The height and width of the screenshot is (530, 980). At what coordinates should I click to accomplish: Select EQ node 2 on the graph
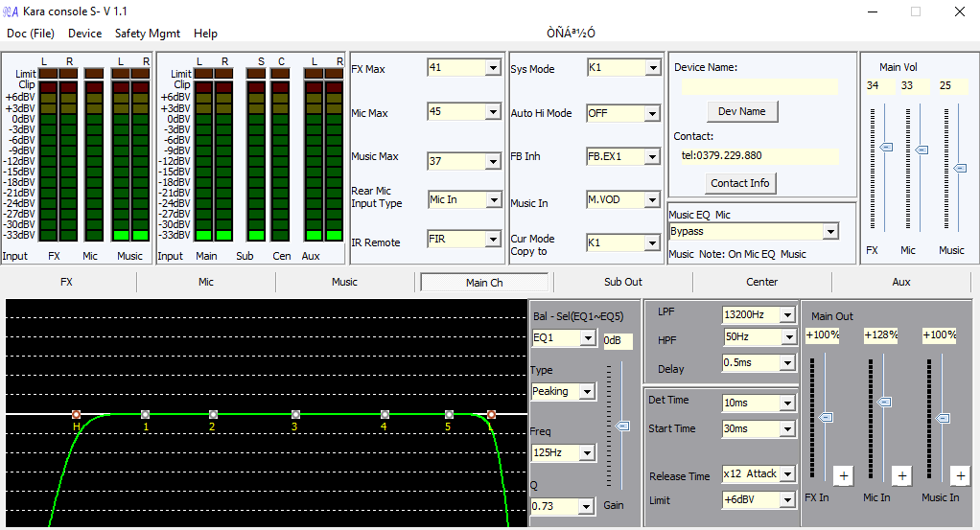click(213, 414)
